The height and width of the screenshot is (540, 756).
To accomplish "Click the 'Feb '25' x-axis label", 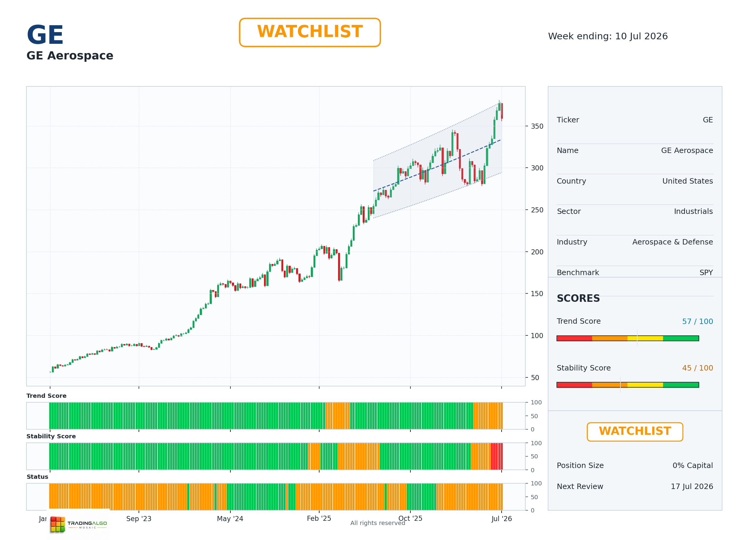I will [x=319, y=518].
